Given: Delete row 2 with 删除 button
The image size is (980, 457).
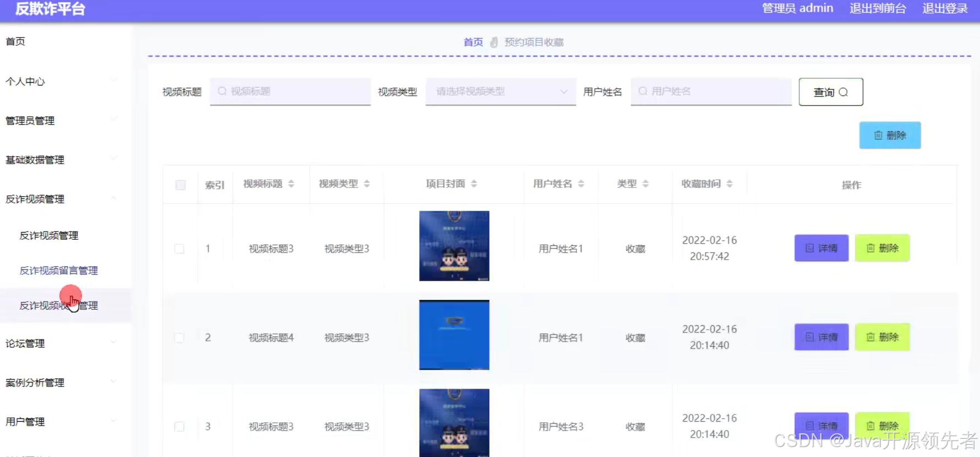Looking at the screenshot, I should (x=882, y=337).
